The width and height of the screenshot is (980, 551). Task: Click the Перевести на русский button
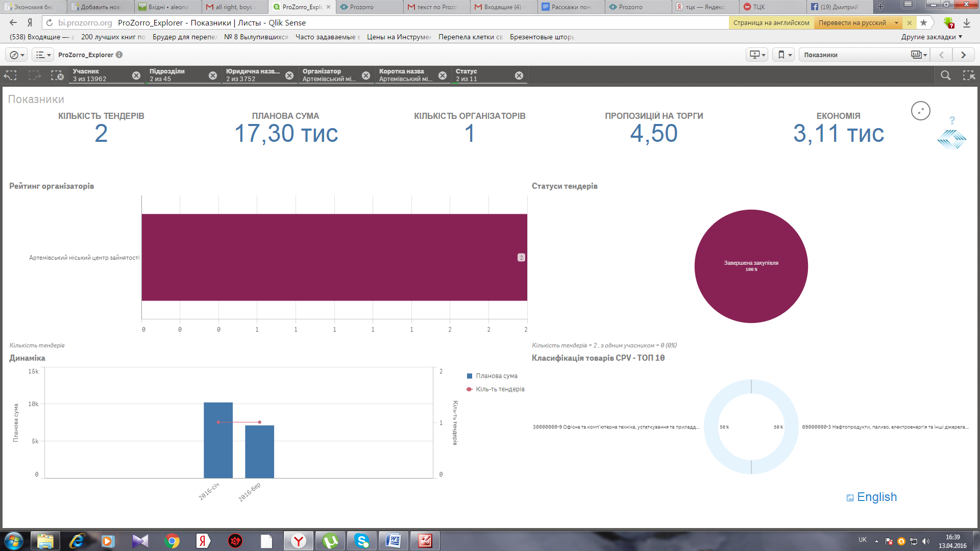(852, 23)
